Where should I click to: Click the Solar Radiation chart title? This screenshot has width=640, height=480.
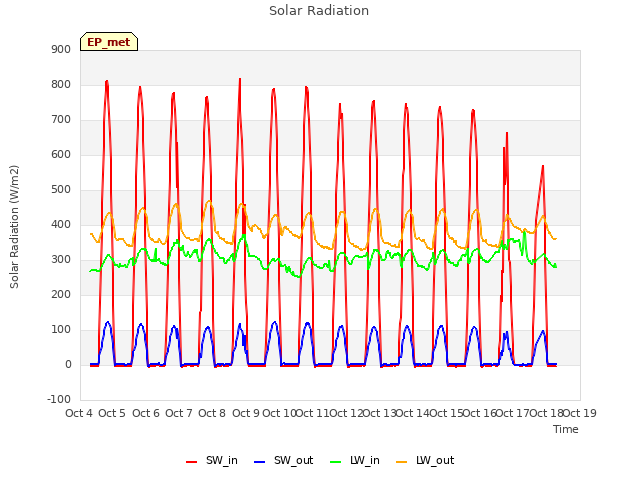point(319,11)
